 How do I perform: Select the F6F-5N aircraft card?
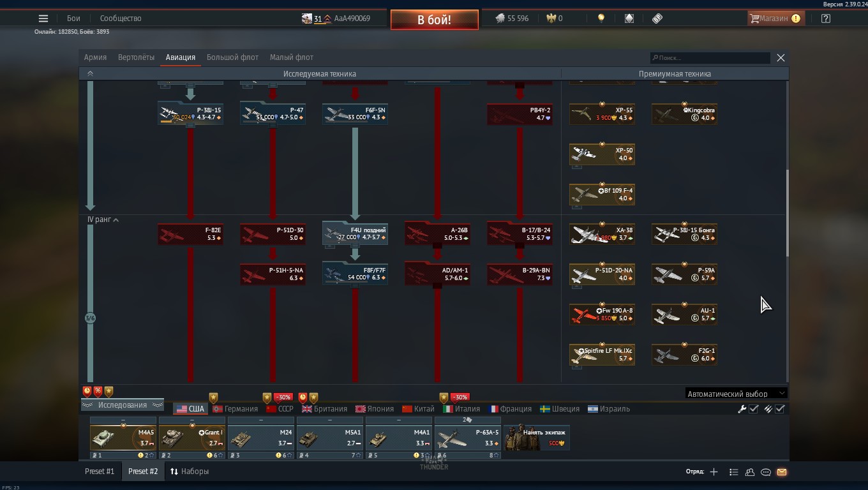click(x=355, y=114)
